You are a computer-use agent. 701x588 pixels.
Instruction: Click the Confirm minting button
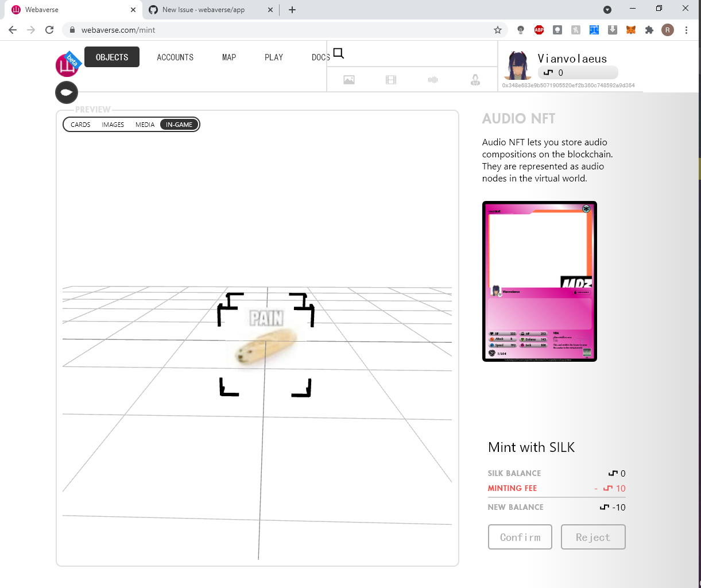[x=520, y=537]
